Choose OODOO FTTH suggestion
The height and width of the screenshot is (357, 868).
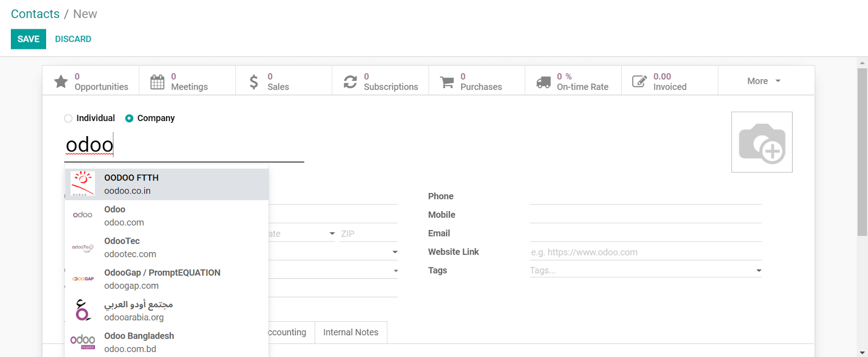[167, 184]
